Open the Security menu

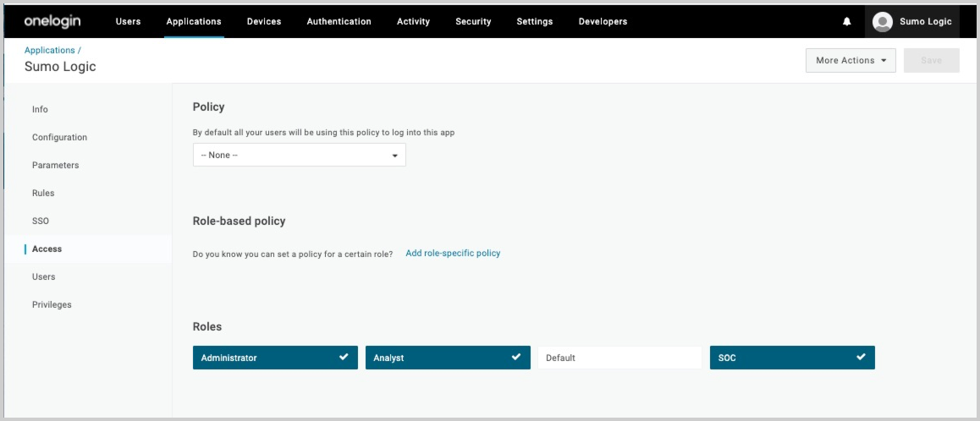pyautogui.click(x=473, y=22)
